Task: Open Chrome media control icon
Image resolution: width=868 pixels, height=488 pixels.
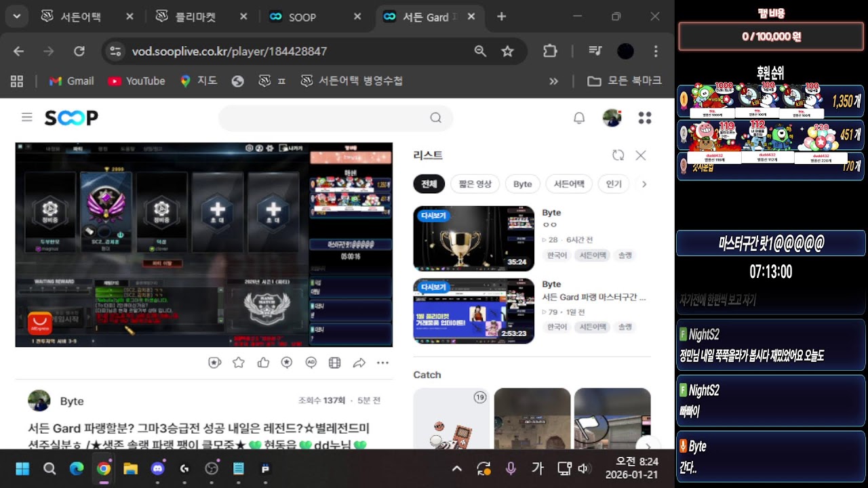Action: point(595,51)
